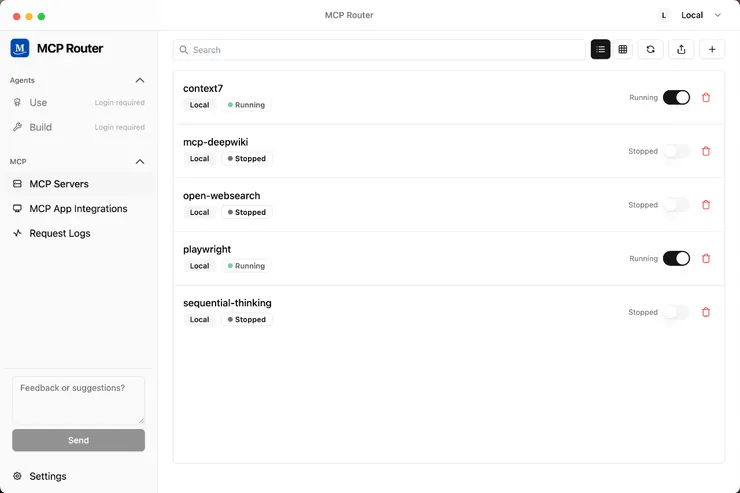Click the server Search field

(380, 49)
